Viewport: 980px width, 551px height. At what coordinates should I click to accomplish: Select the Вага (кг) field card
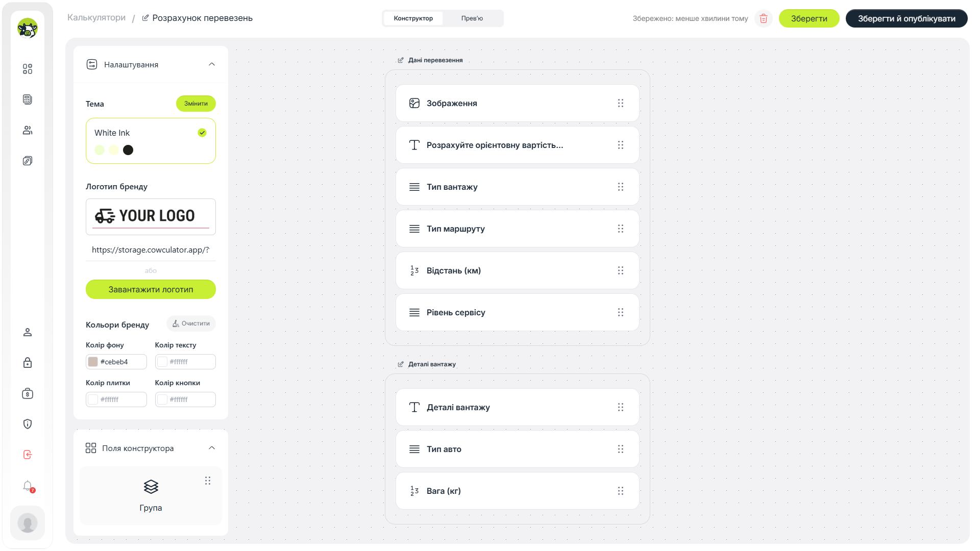pyautogui.click(x=517, y=491)
